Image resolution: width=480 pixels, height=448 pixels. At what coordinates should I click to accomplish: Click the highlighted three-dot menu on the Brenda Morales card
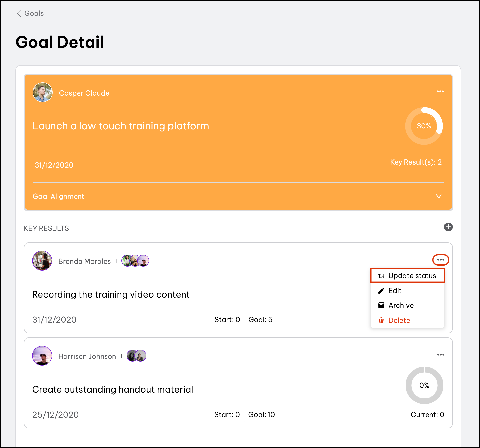click(x=441, y=260)
